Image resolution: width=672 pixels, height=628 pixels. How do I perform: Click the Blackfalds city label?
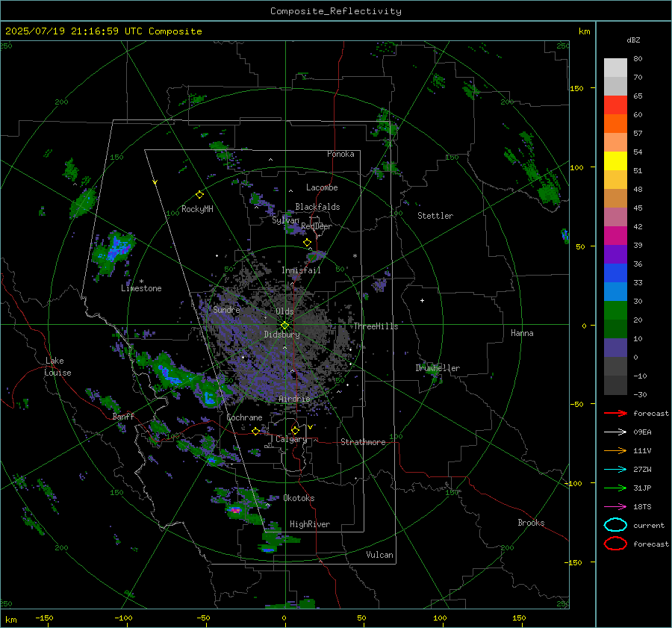(317, 207)
